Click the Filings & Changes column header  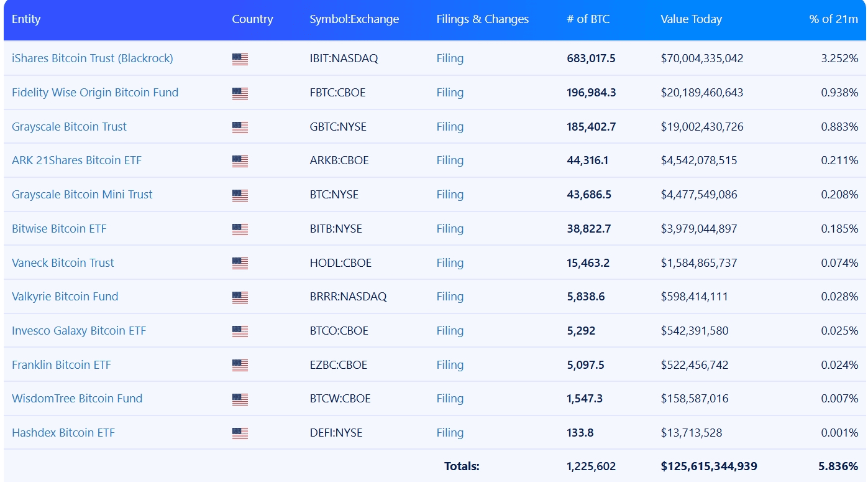[482, 19]
